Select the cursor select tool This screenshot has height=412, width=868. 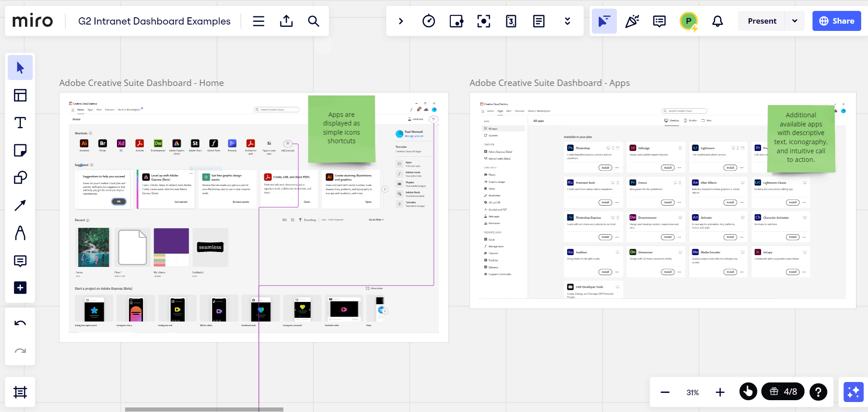[x=20, y=68]
